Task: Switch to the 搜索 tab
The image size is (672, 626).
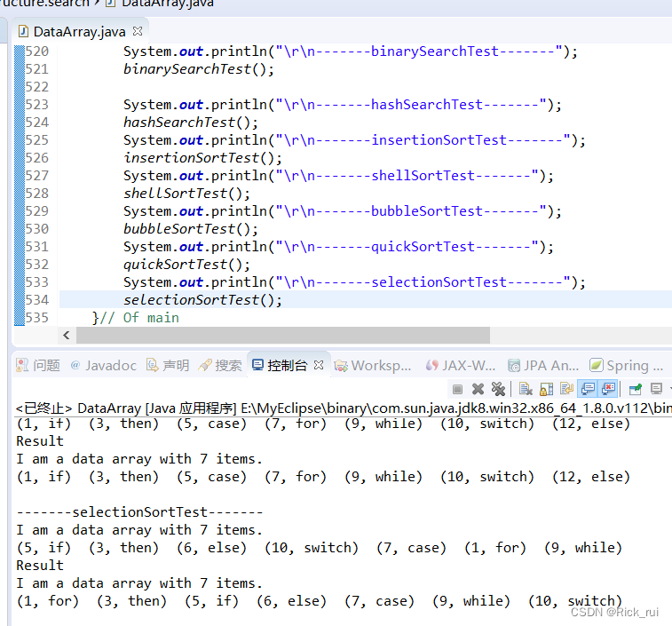Action: click(220, 365)
